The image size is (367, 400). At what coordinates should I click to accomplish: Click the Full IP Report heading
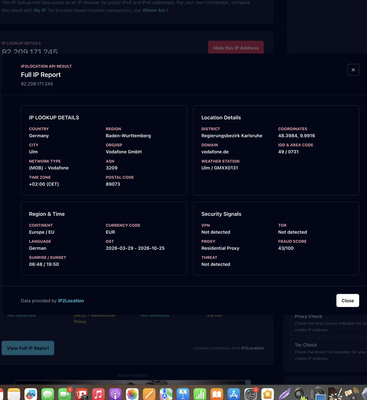(41, 75)
